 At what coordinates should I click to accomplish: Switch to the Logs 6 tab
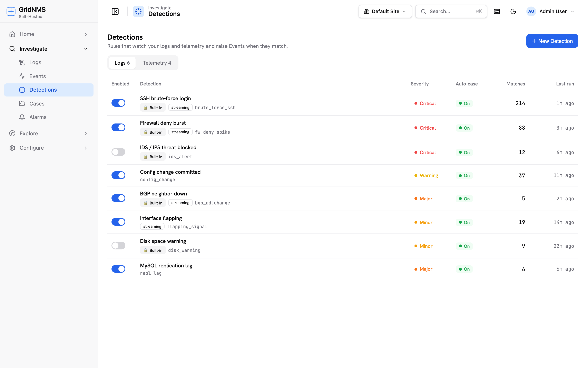(x=122, y=63)
